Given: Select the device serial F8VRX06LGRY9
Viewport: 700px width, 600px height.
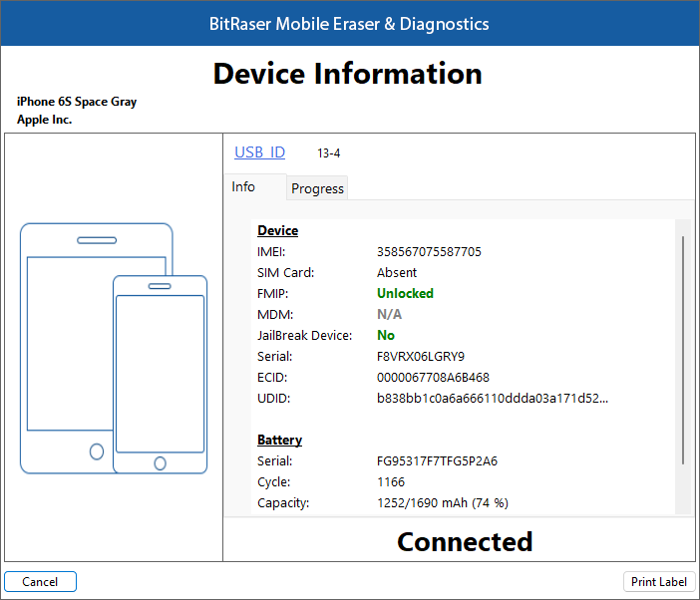Looking at the screenshot, I should pyautogui.click(x=421, y=357).
